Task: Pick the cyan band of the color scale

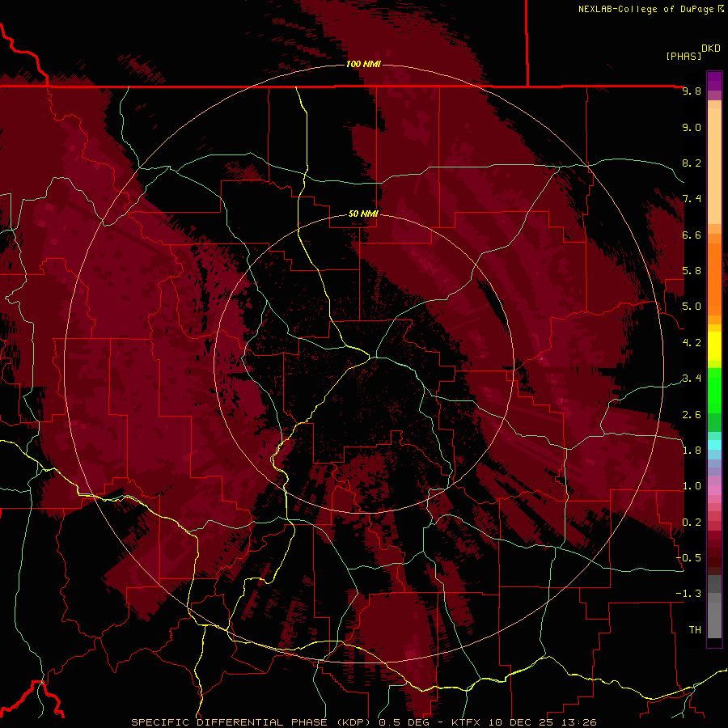Action: pyautogui.click(x=714, y=444)
